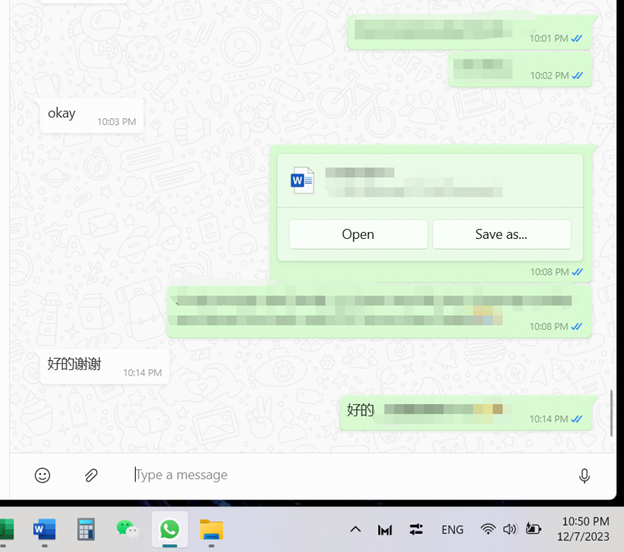
Task: Start recording a voice message
Action: click(584, 475)
